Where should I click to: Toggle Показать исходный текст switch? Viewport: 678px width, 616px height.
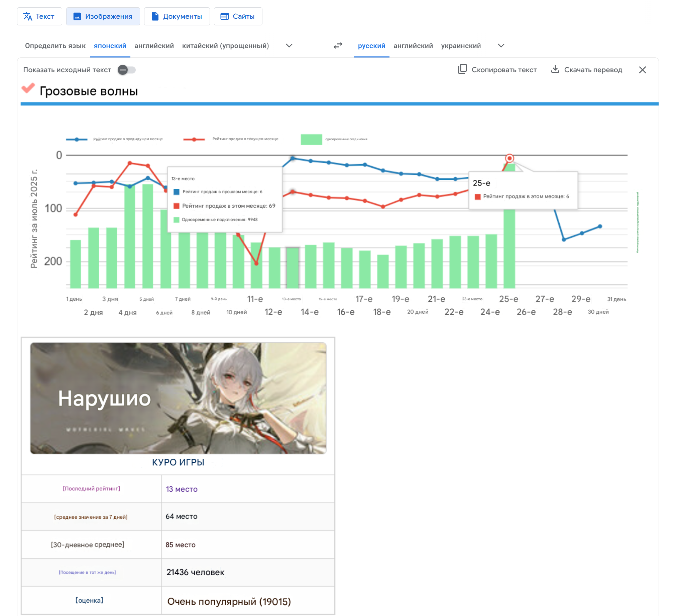[126, 69]
